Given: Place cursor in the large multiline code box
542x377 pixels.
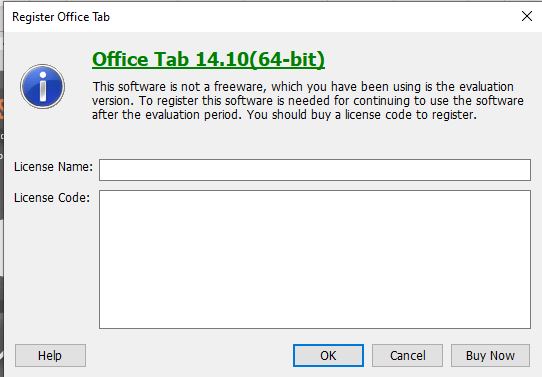Looking at the screenshot, I should [315, 259].
